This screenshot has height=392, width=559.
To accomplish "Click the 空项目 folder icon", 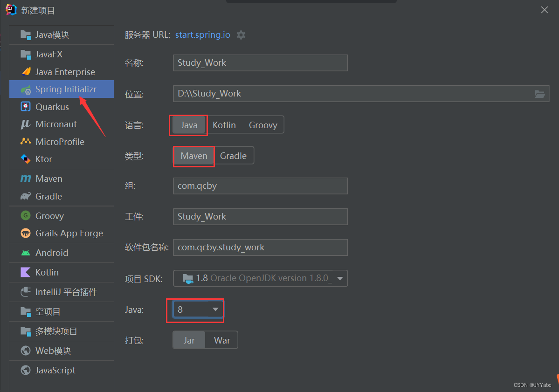I will pos(26,312).
